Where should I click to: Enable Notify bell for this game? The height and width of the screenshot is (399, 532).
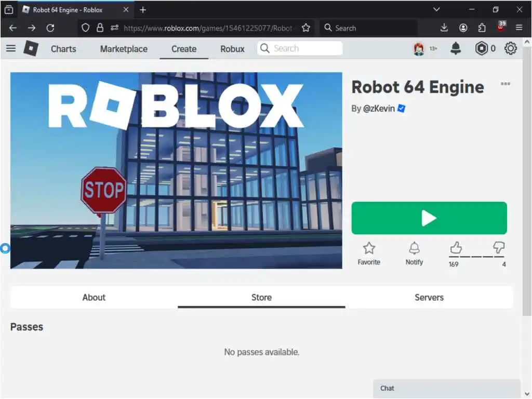414,248
